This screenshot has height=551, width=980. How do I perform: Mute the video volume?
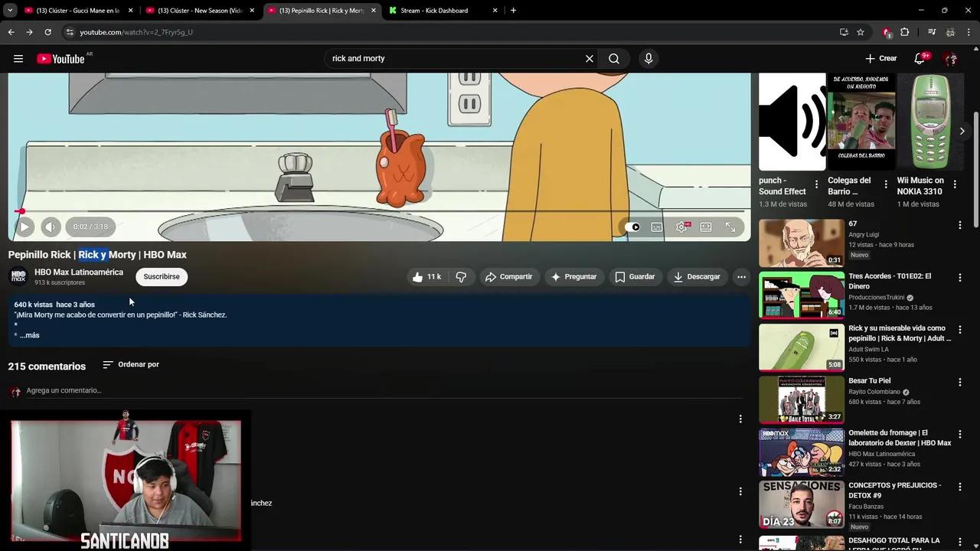(x=51, y=227)
